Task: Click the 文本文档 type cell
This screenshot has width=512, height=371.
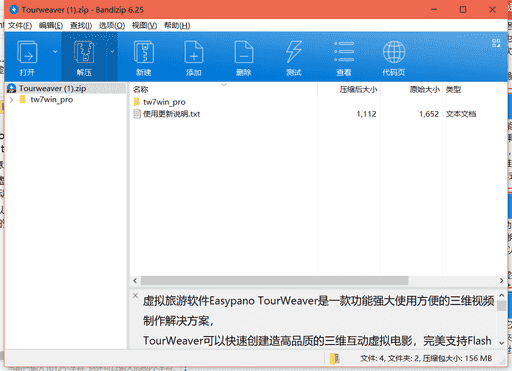Action: coord(461,114)
